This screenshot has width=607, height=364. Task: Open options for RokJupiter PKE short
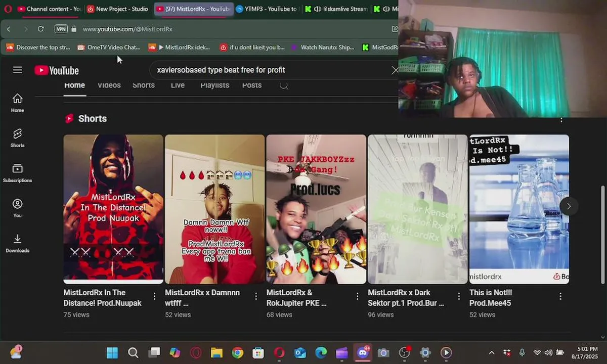358,296
